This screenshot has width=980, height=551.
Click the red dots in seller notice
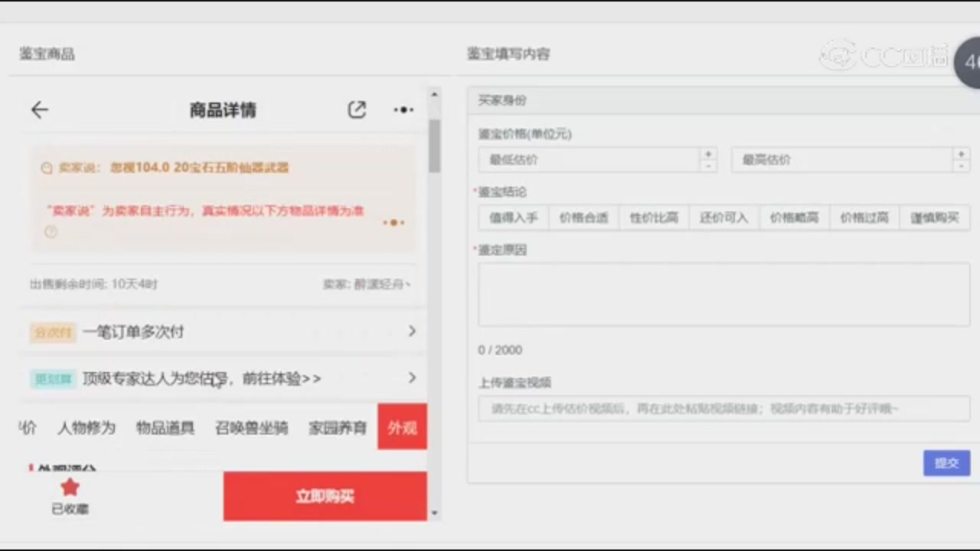coord(394,223)
